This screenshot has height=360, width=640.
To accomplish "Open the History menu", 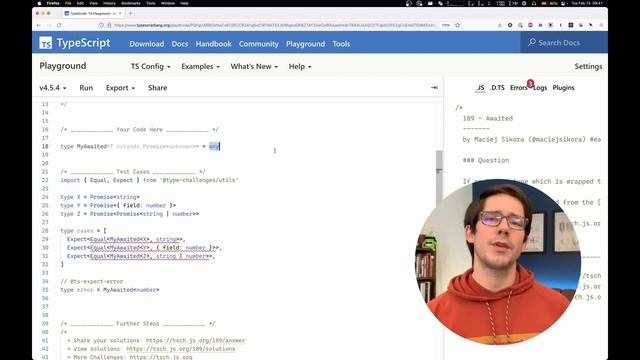I will 109,3.
